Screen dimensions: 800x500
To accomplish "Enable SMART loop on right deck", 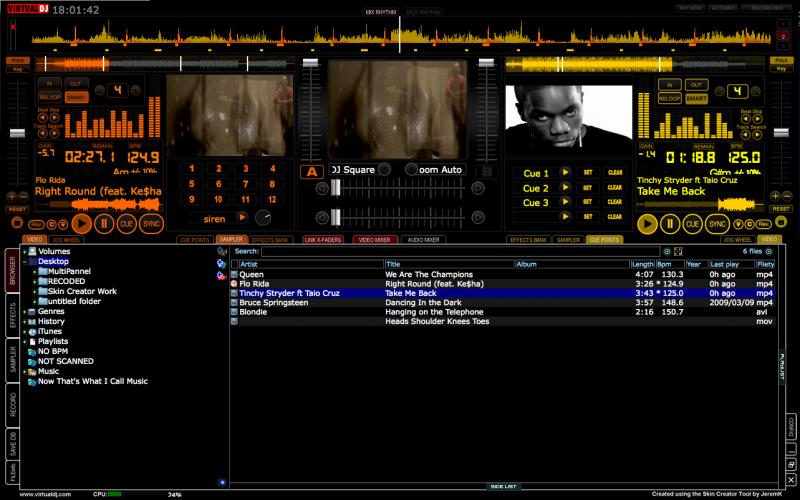I will click(x=696, y=98).
